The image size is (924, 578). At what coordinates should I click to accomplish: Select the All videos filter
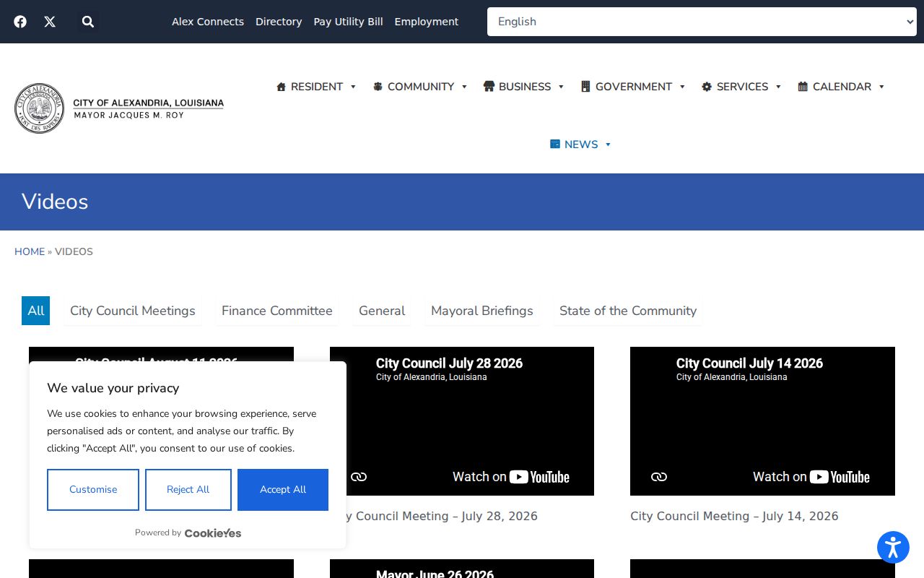click(x=36, y=311)
